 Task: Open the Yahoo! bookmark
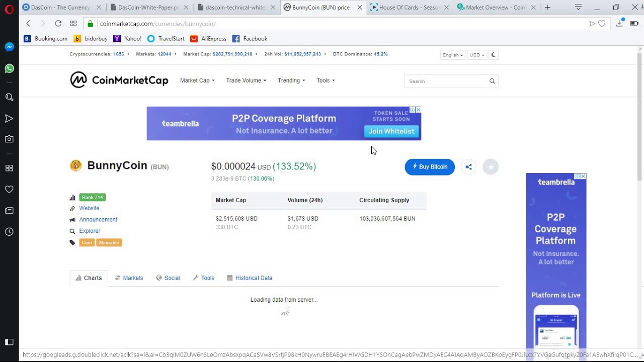127,39
